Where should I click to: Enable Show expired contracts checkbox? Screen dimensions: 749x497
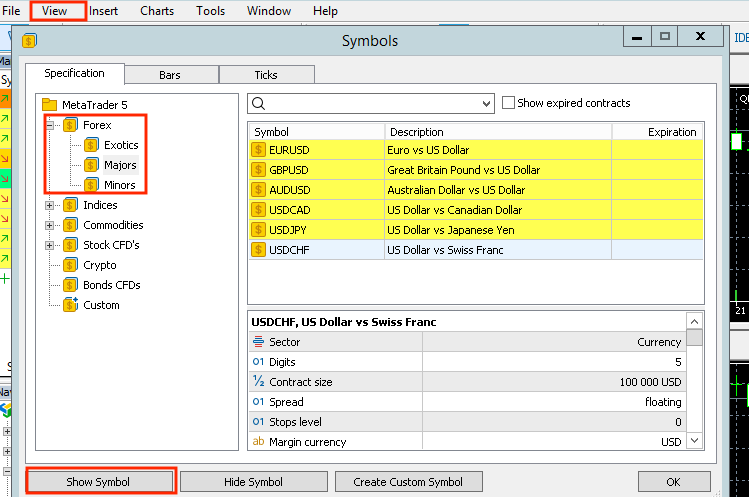pyautogui.click(x=508, y=103)
